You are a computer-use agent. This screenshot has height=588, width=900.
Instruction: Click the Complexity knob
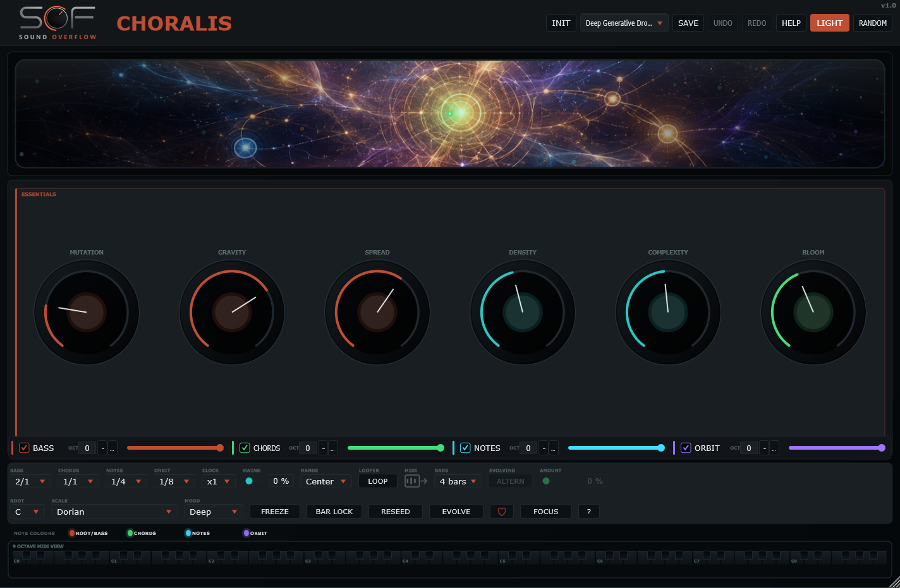tap(668, 312)
